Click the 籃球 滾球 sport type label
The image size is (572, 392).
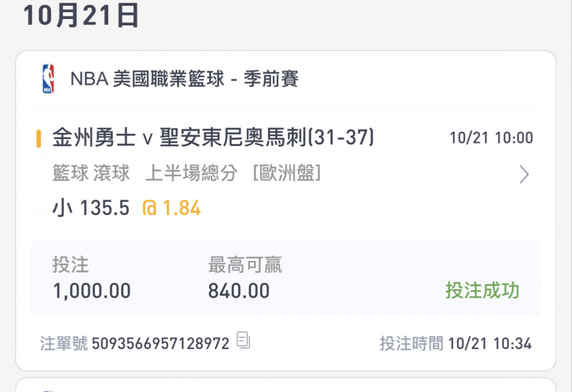click(x=91, y=173)
